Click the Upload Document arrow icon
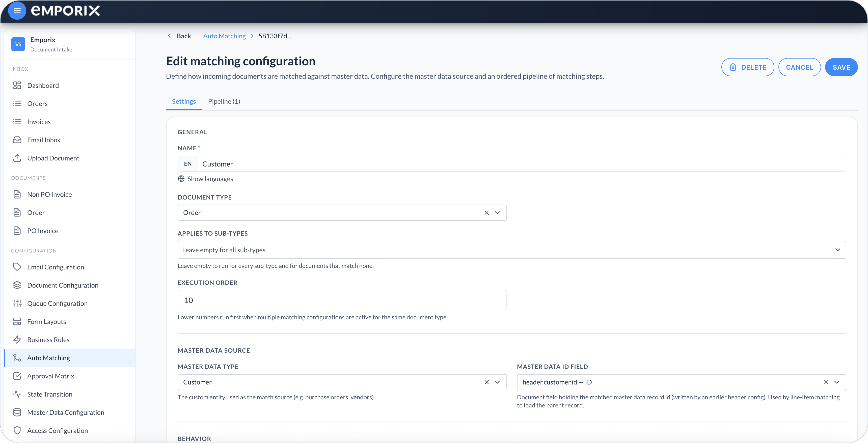The height and width of the screenshot is (443, 868). point(17,158)
